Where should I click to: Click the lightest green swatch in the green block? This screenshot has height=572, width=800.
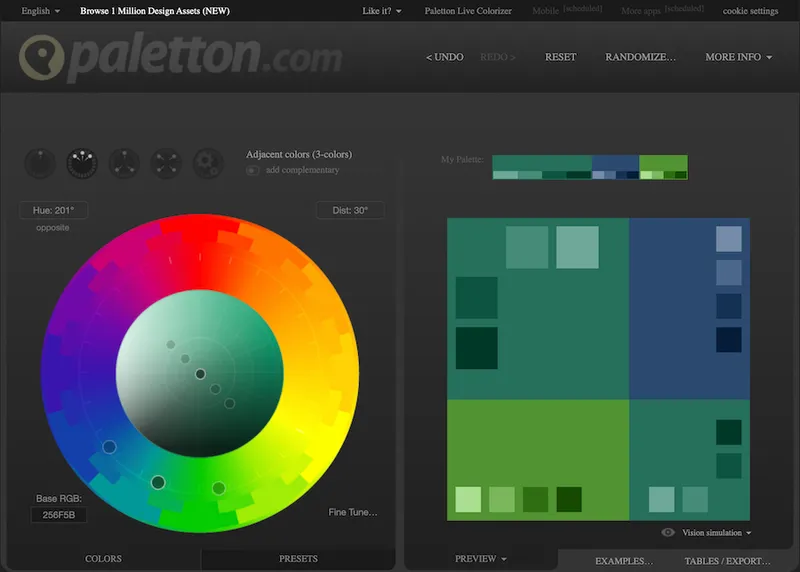coord(468,499)
